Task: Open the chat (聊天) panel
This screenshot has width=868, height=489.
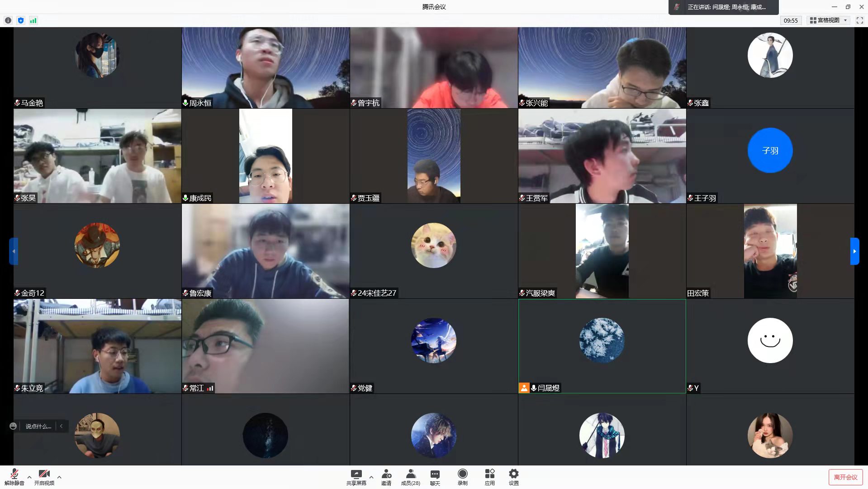Action: (435, 477)
